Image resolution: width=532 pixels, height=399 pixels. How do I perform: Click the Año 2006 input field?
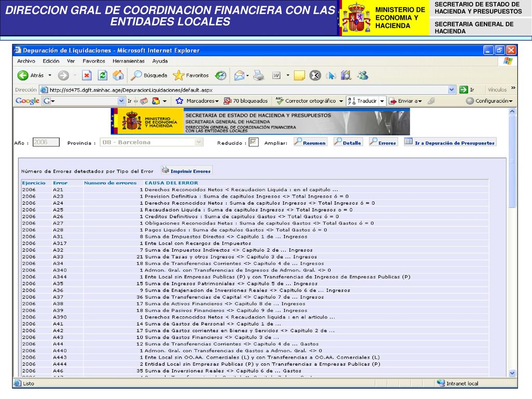pyautogui.click(x=46, y=142)
